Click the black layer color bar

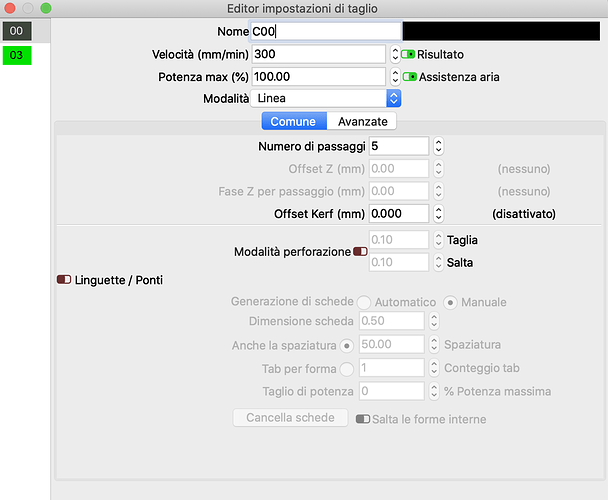pyautogui.click(x=501, y=31)
